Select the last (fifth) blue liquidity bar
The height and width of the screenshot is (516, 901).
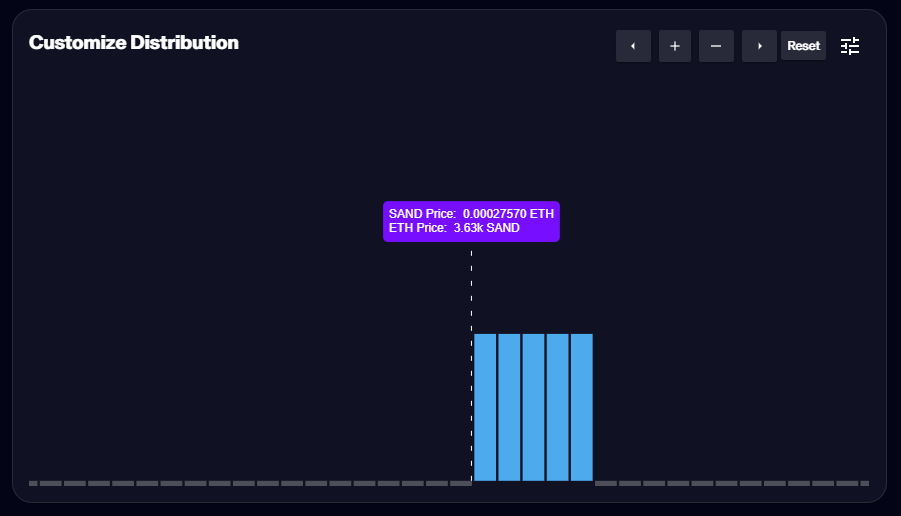click(582, 407)
